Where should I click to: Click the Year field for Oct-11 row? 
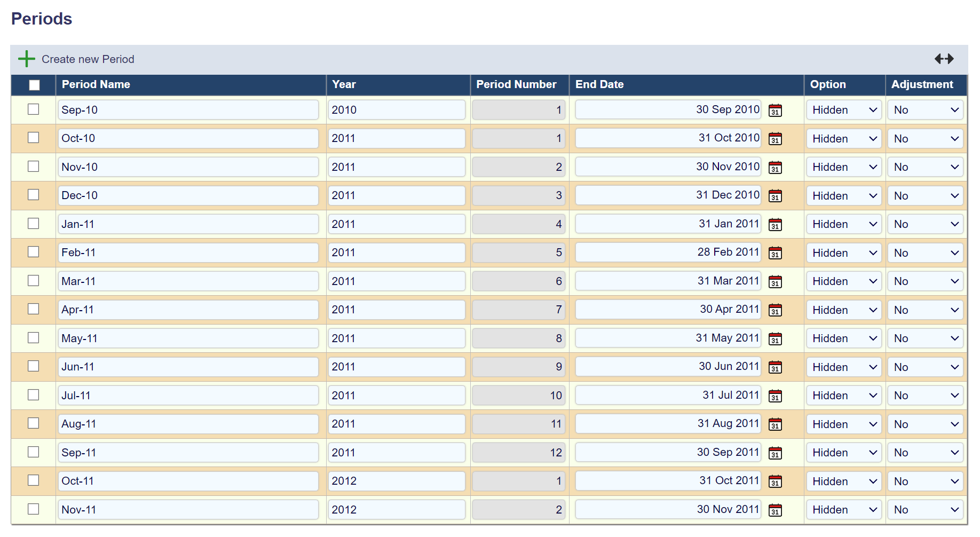(396, 481)
